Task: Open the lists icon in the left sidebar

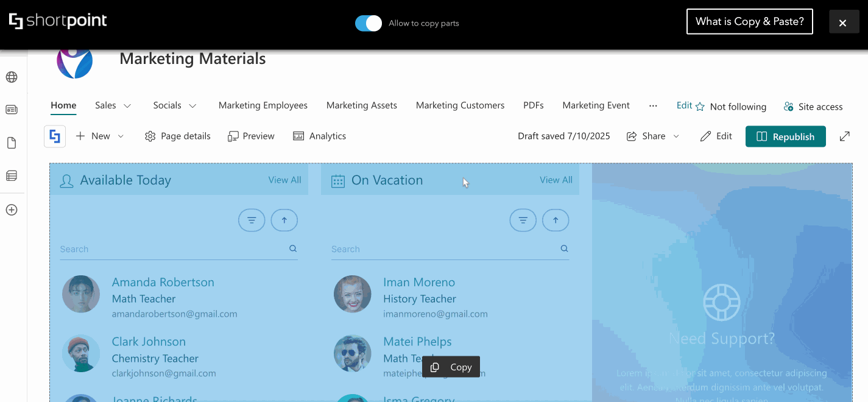Action: coord(12,176)
